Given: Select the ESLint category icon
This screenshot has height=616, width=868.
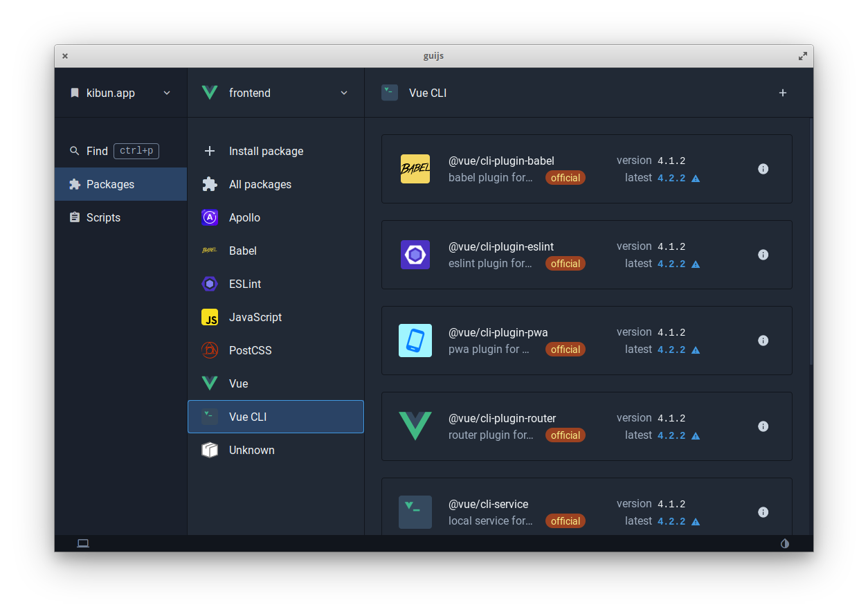Looking at the screenshot, I should pos(210,284).
